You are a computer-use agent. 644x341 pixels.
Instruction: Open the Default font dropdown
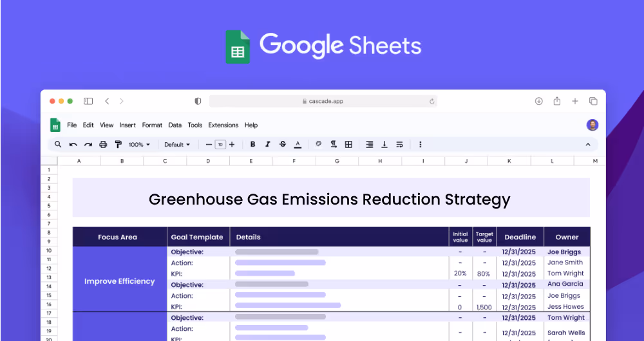coord(177,145)
